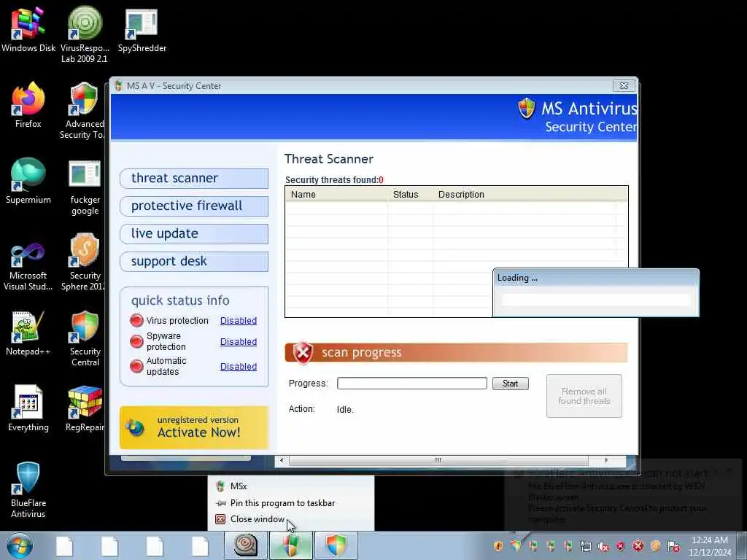
Task: Click the Windows Start orb
Action: [x=20, y=545]
